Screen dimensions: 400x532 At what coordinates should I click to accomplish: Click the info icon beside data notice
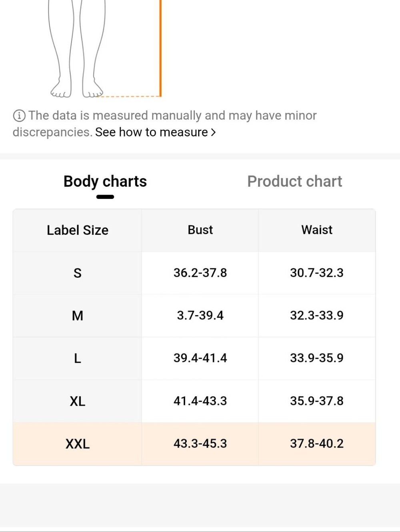(x=19, y=116)
